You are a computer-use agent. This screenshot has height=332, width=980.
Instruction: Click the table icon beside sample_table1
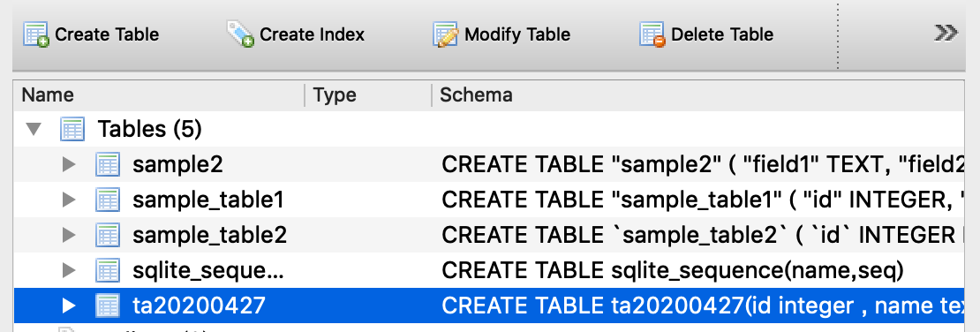[x=108, y=200]
